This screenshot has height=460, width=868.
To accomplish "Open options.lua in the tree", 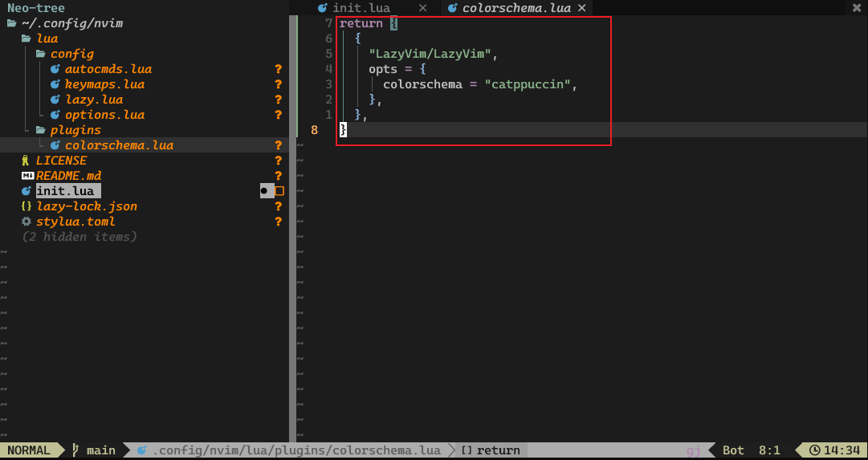I will (x=104, y=115).
